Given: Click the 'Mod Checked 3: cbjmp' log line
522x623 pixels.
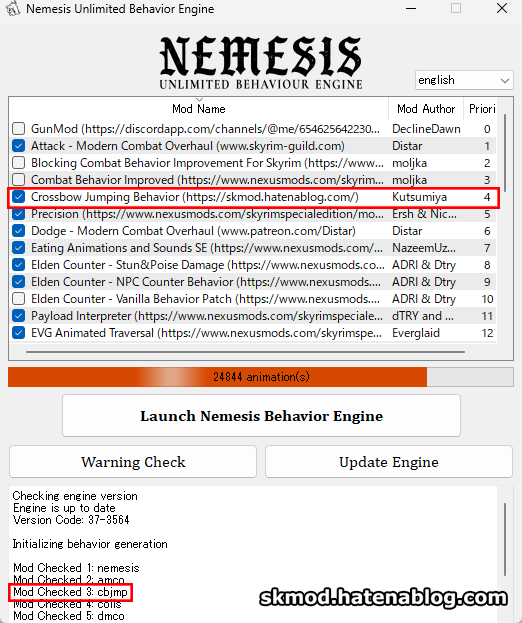Looking at the screenshot, I should [x=70, y=592].
